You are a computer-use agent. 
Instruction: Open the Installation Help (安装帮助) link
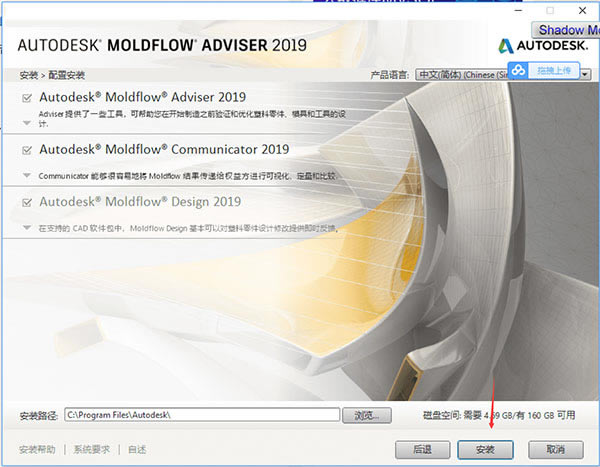coord(37,449)
